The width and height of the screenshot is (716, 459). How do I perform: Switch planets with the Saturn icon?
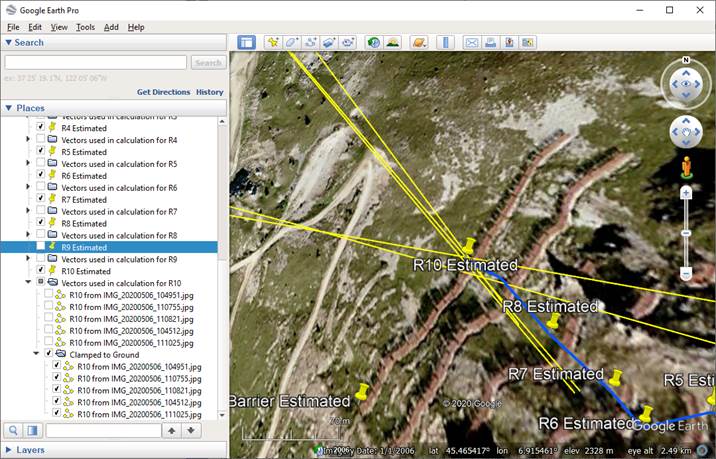(x=418, y=42)
